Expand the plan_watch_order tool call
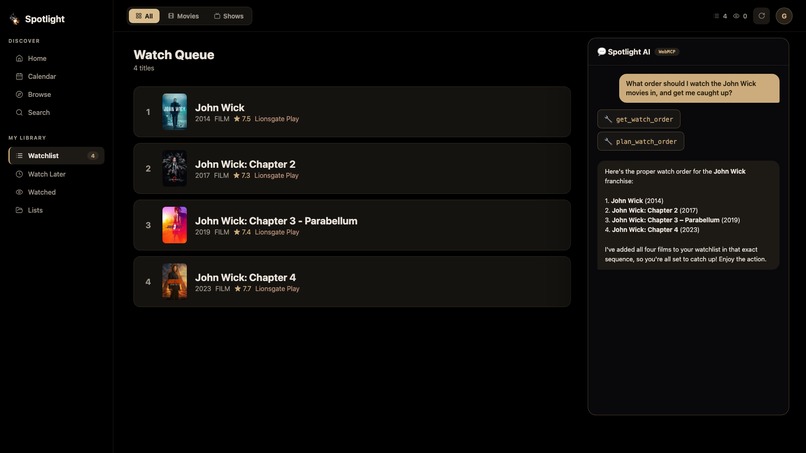806x453 pixels. point(640,141)
